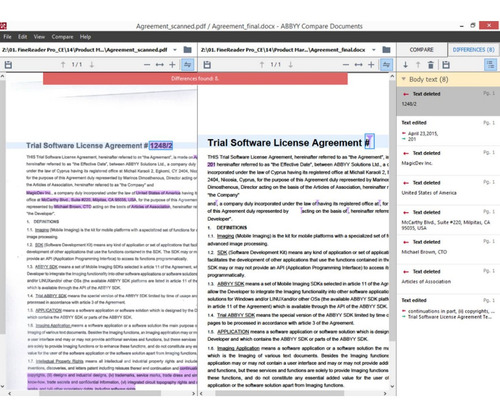500x418 pixels.
Task: Browse for right document using folder icon
Action: point(387,50)
